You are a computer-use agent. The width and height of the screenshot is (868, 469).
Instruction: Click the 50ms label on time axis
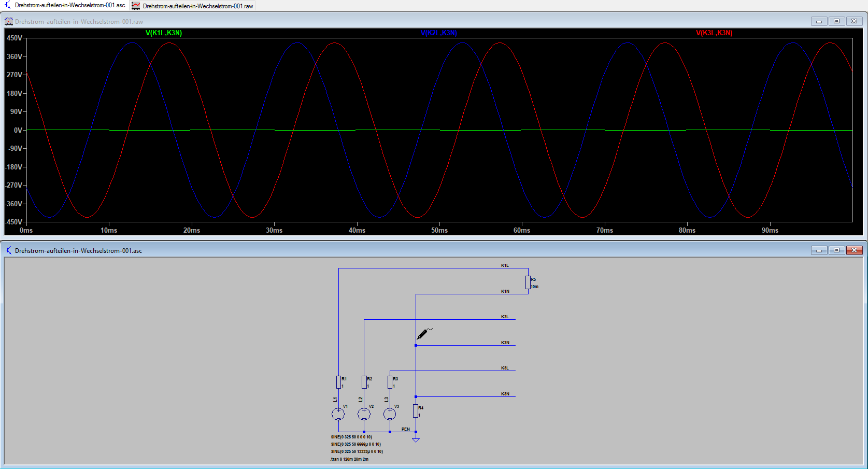439,230
